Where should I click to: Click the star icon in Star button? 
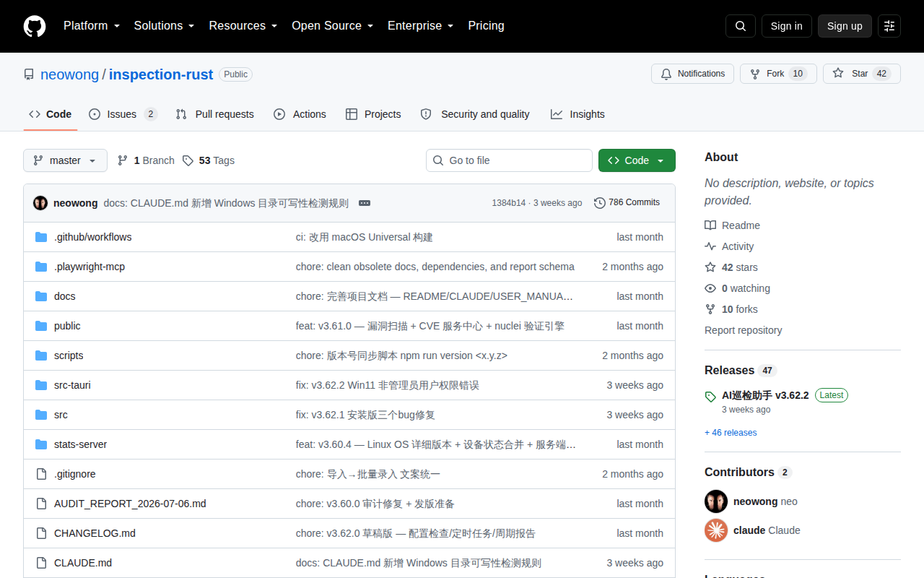[838, 74]
